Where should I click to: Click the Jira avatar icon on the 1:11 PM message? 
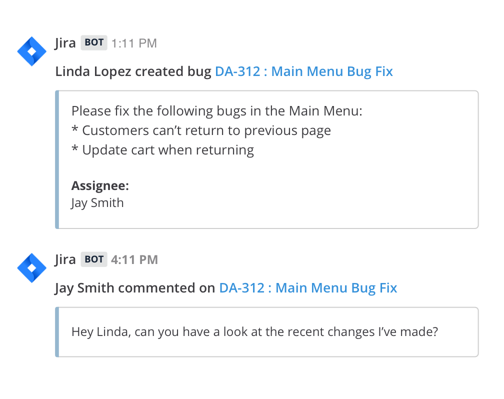(x=32, y=51)
